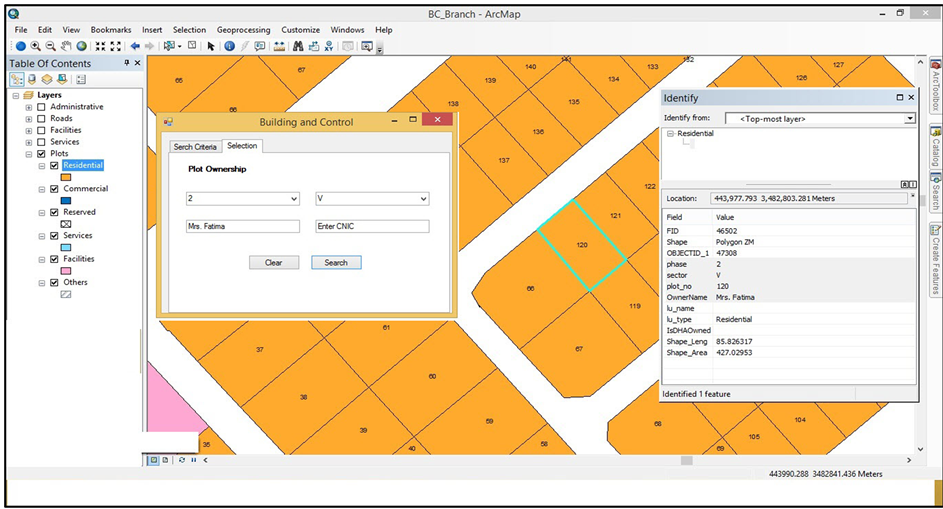Screen dimensions: 943x509
Task: Activate the Identify tool in toolbar
Action: 229,46
